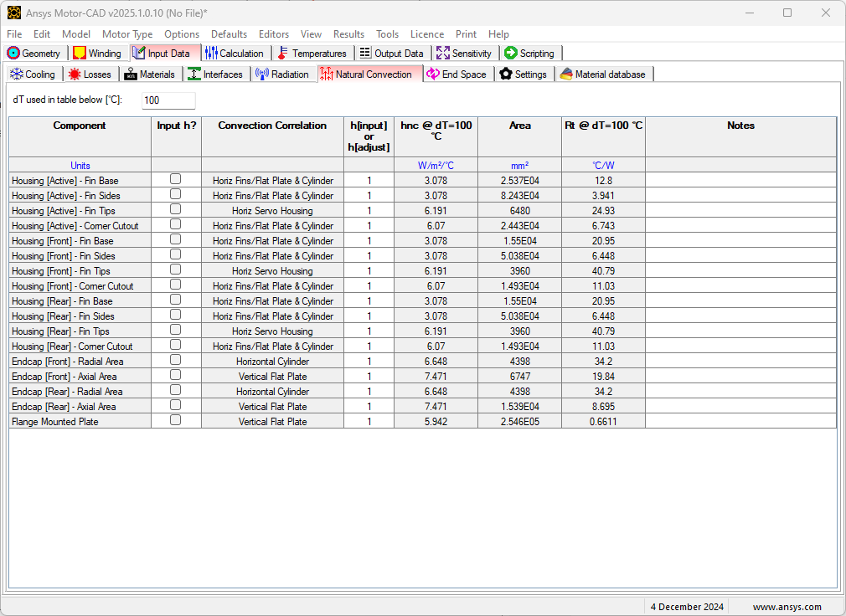
Task: Click the Temperatures thermometer icon
Action: [283, 53]
